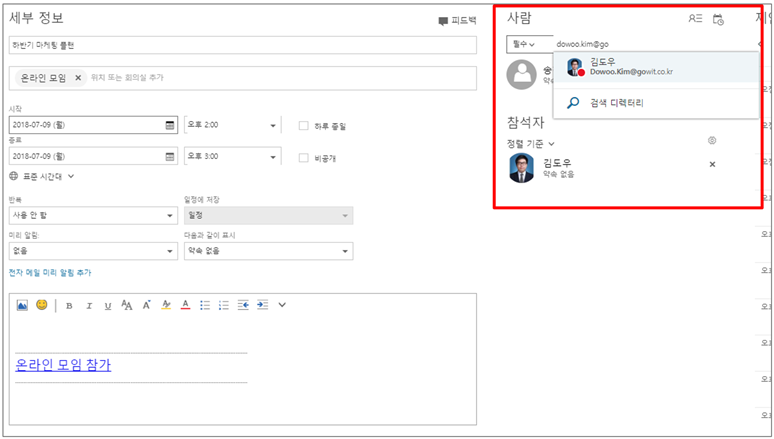Click the attendee list icon in 사람 panel
Image resolution: width=774 pixels, height=439 pixels.
click(695, 19)
